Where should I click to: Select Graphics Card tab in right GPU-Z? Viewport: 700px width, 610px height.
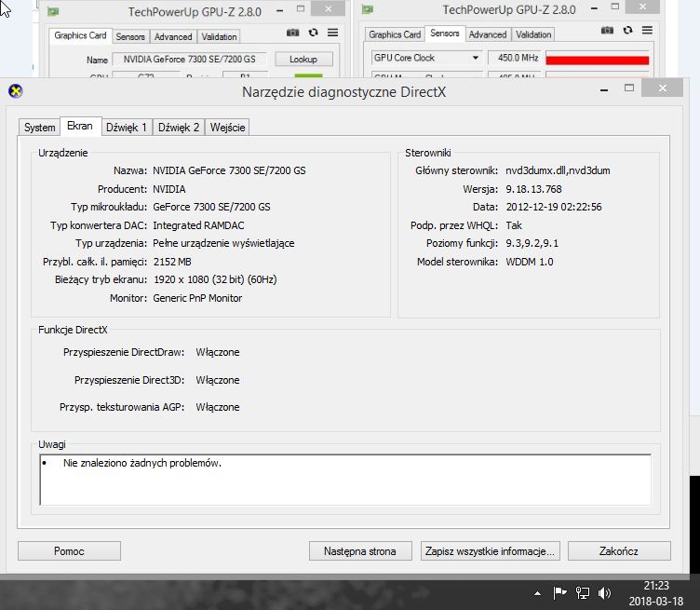click(x=395, y=34)
